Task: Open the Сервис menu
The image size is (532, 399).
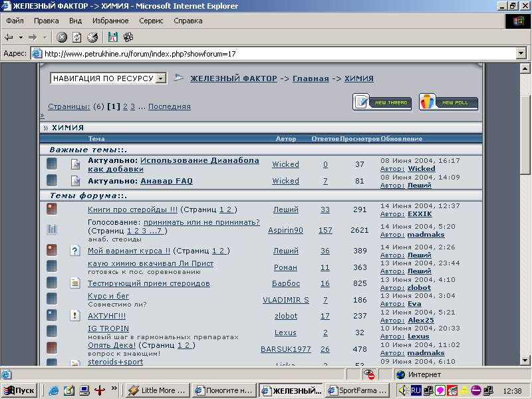Action: point(151,21)
